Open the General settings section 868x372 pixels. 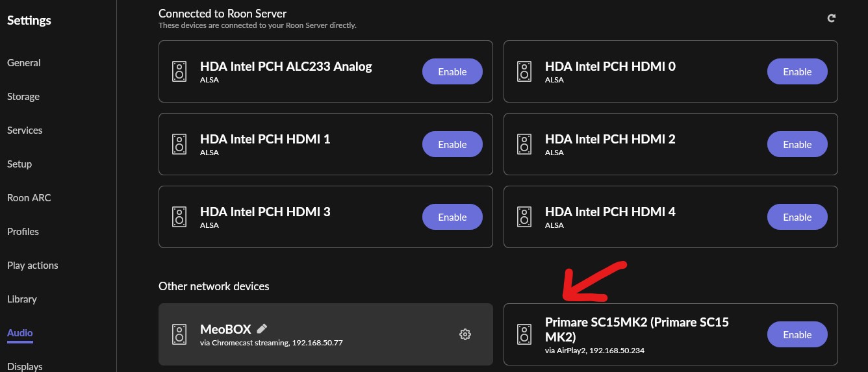tap(24, 63)
